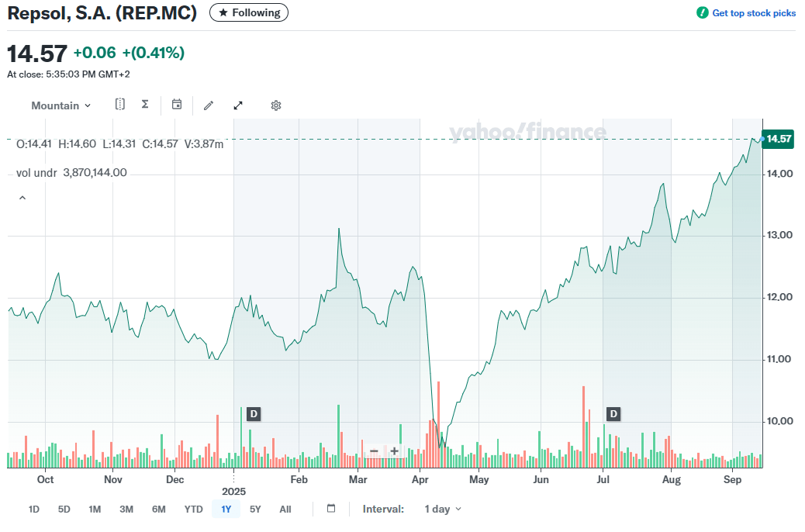
Task: Zoom in using the plus icon
Action: 394,451
